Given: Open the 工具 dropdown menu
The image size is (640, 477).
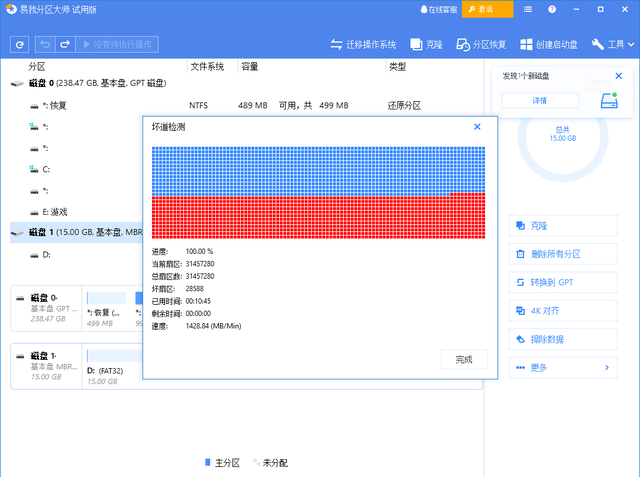Looking at the screenshot, I should coord(612,45).
